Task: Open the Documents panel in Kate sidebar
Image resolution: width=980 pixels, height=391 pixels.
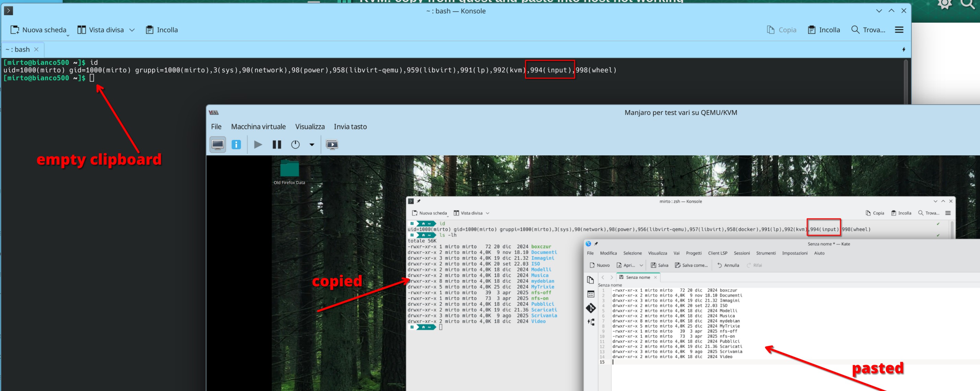Action: coord(590,280)
